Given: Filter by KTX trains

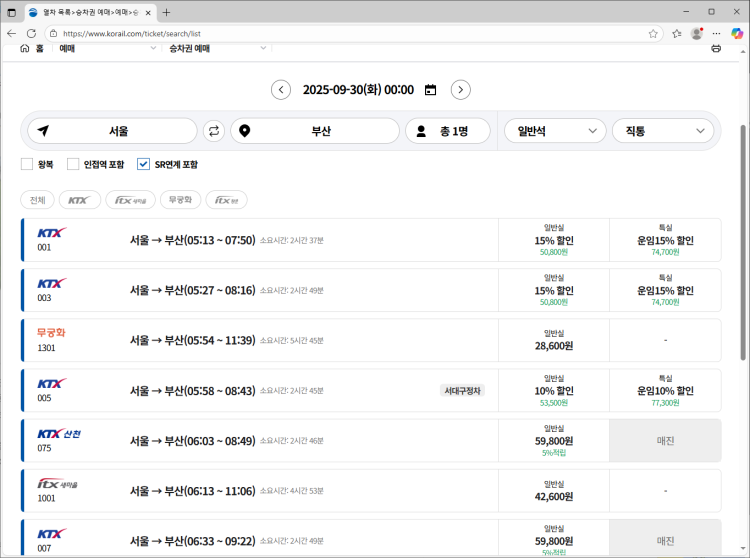Looking at the screenshot, I should [80, 200].
